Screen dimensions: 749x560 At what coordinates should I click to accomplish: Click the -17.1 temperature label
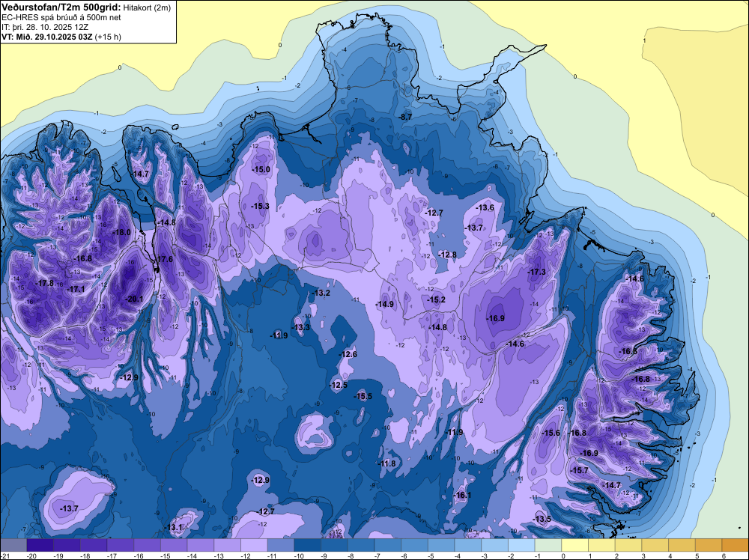76,289
